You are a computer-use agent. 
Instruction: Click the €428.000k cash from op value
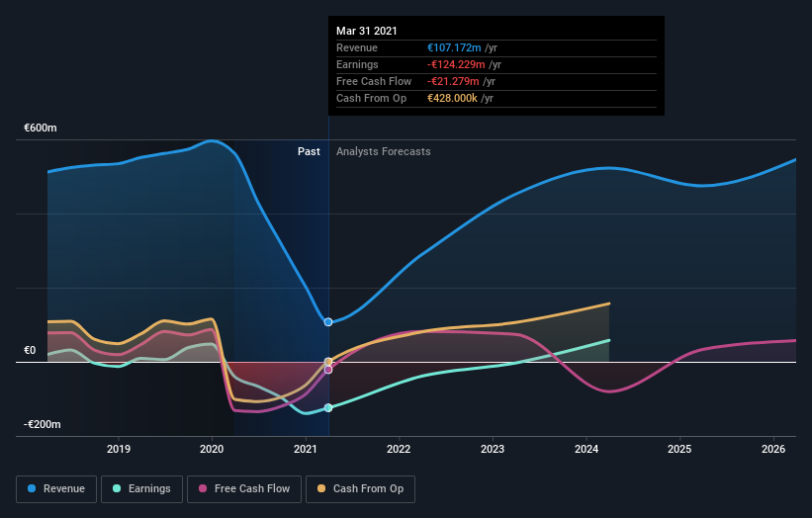pyautogui.click(x=452, y=98)
